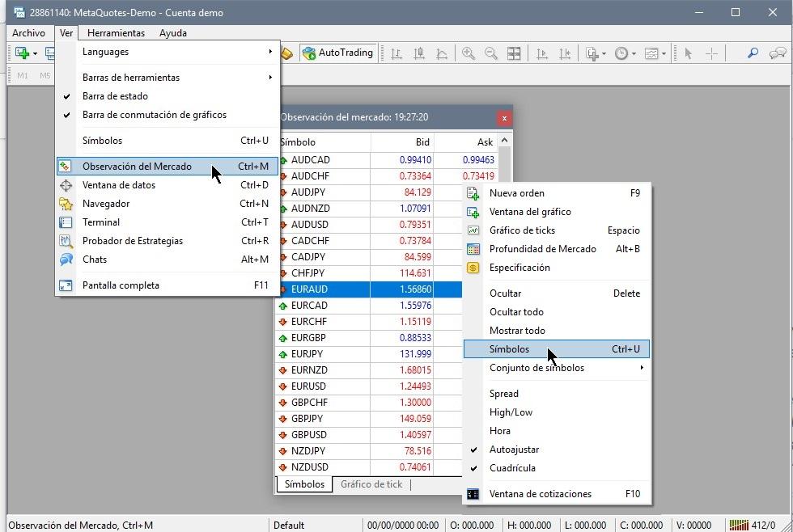This screenshot has height=532, width=793.
Task: Choose Nueva orden from context menu
Action: (x=557, y=193)
